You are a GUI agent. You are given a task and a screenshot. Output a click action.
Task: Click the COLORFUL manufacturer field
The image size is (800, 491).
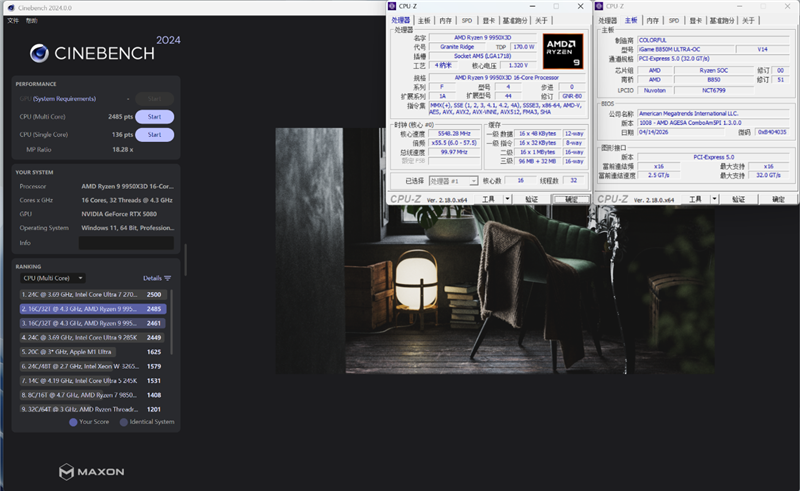coord(713,40)
